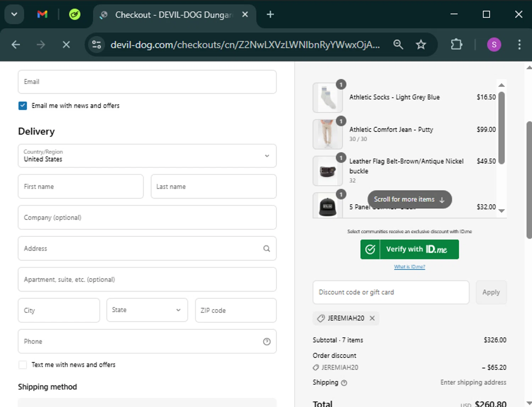The image size is (532, 407).
Task: Click Leather Flag Belt item name
Action: click(x=406, y=166)
